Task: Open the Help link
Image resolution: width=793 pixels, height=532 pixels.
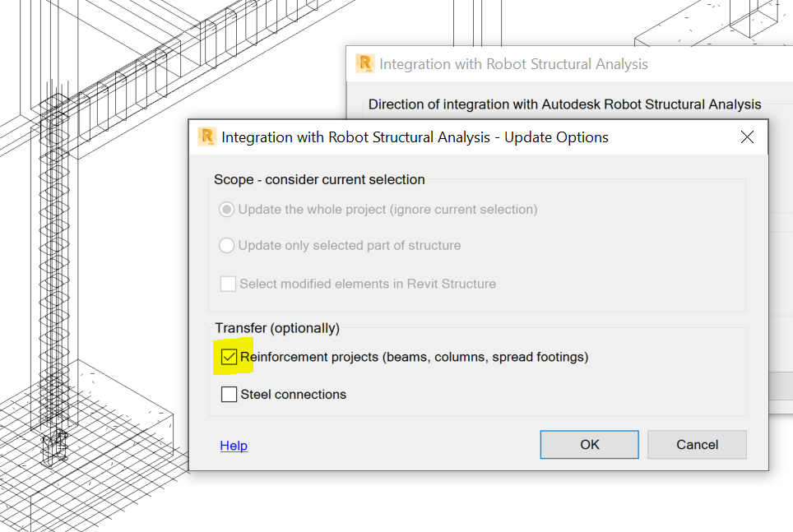Action: tap(233, 445)
